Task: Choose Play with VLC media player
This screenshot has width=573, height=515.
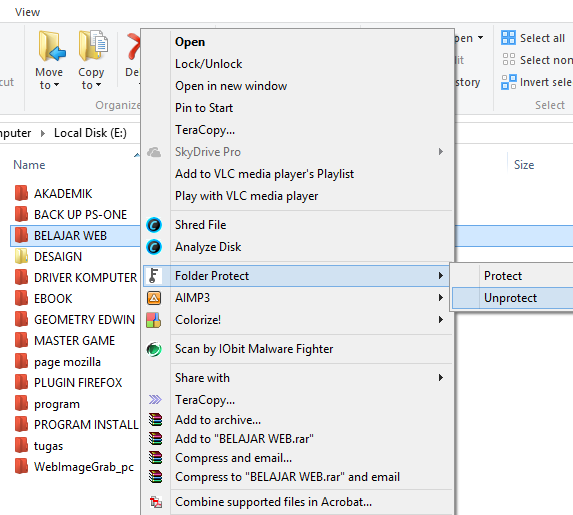Action: (x=247, y=196)
